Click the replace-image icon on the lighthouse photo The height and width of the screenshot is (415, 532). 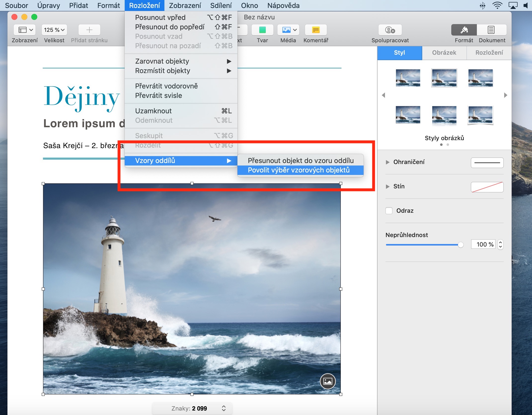(328, 381)
